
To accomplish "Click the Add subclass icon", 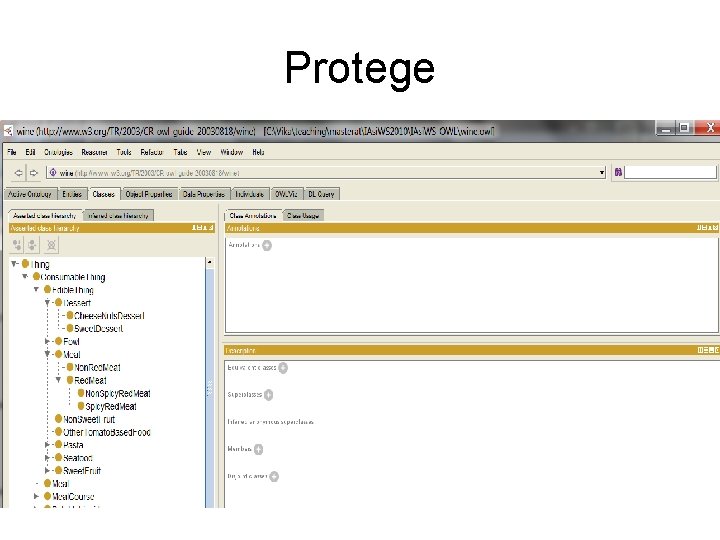I will point(17,245).
